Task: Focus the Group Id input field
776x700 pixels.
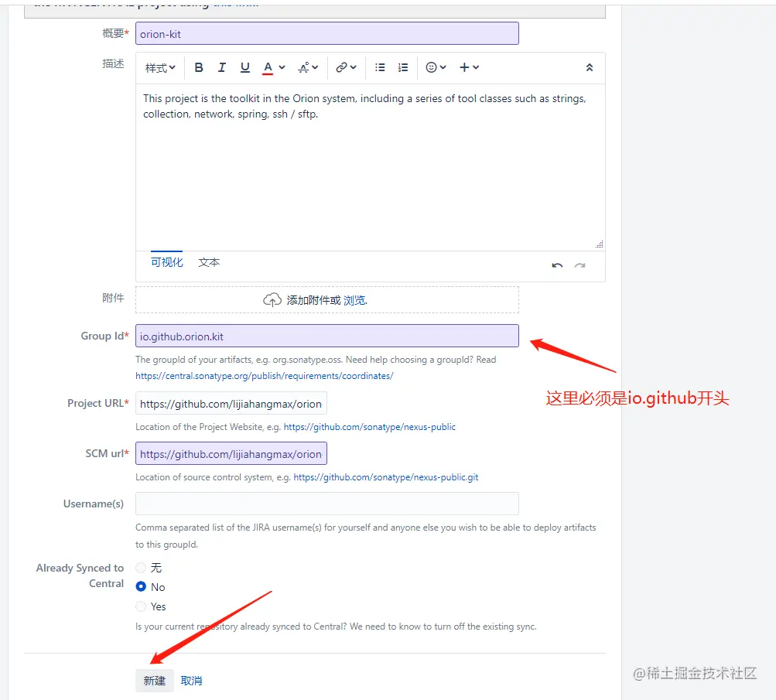Action: (x=327, y=336)
